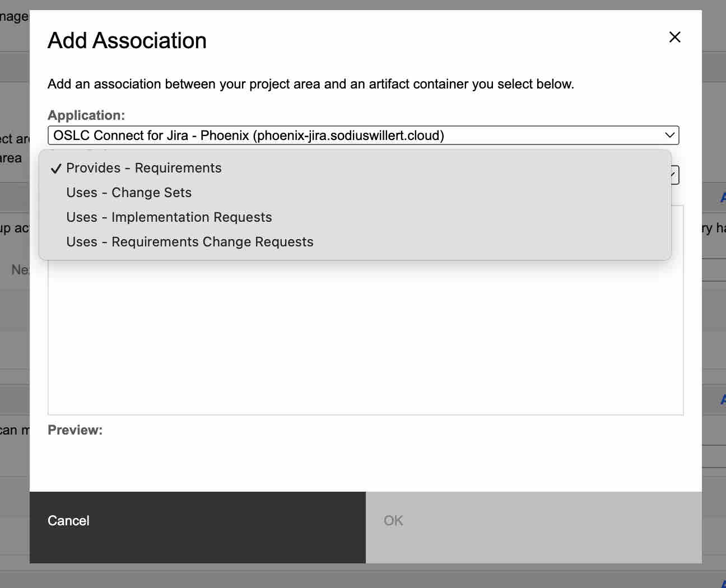
Task: Click the dimmed "mage" text at top-left
Action: pos(14,17)
